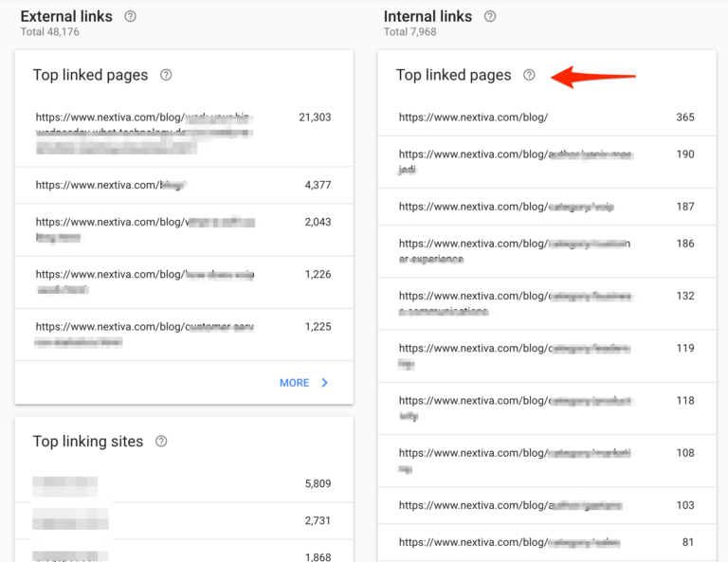Click help icon beside Internal links heading
Viewport: 728px width, 562px height.
click(x=490, y=16)
